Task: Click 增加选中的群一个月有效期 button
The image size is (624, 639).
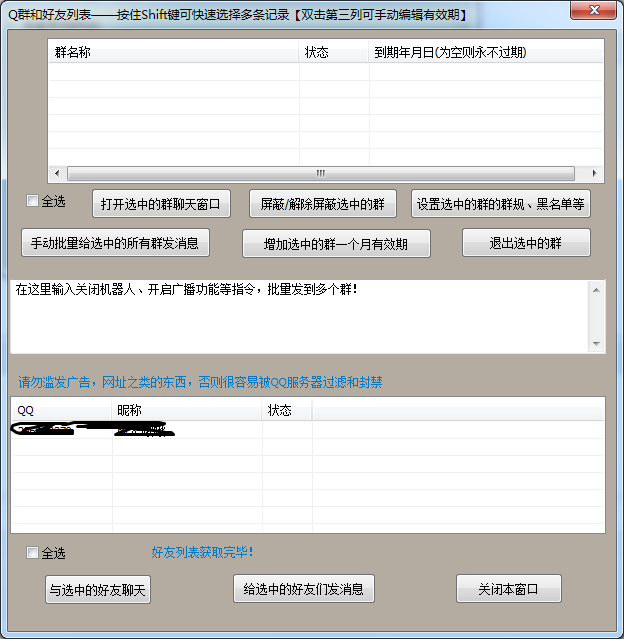Action: 336,244
